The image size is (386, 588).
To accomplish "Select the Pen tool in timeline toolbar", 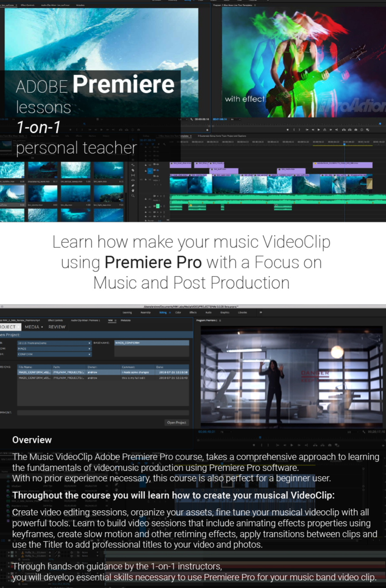I will coord(133,186).
